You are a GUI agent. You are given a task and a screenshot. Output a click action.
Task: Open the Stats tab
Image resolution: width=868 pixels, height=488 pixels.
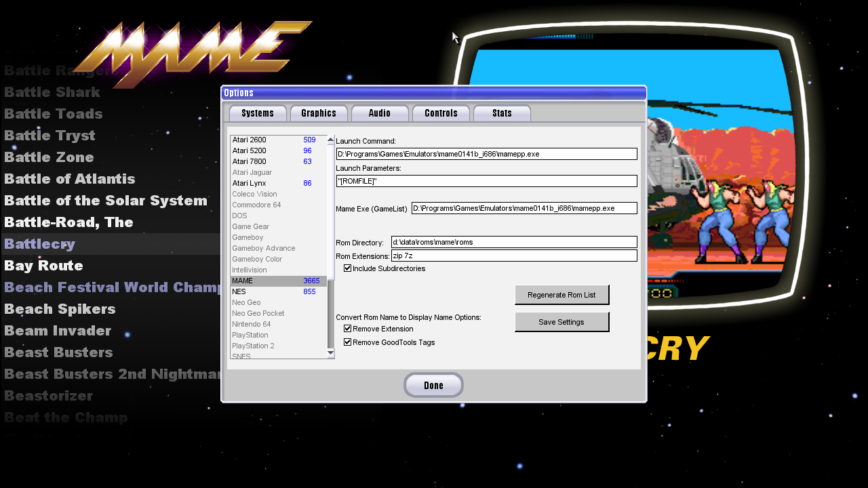click(x=502, y=113)
